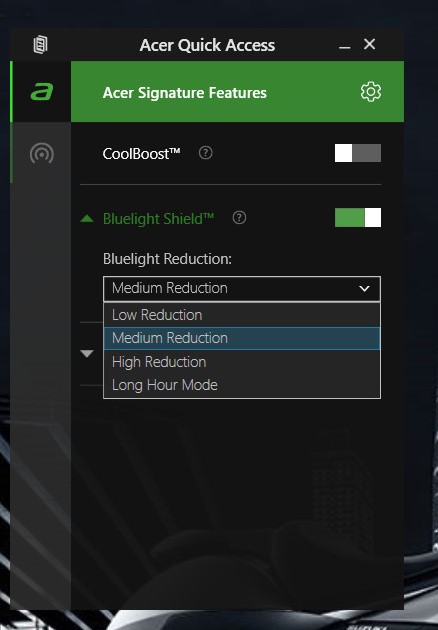Select the highlighted Medium Reduction list option
Image resolution: width=438 pixels, height=630 pixels.
click(242, 338)
